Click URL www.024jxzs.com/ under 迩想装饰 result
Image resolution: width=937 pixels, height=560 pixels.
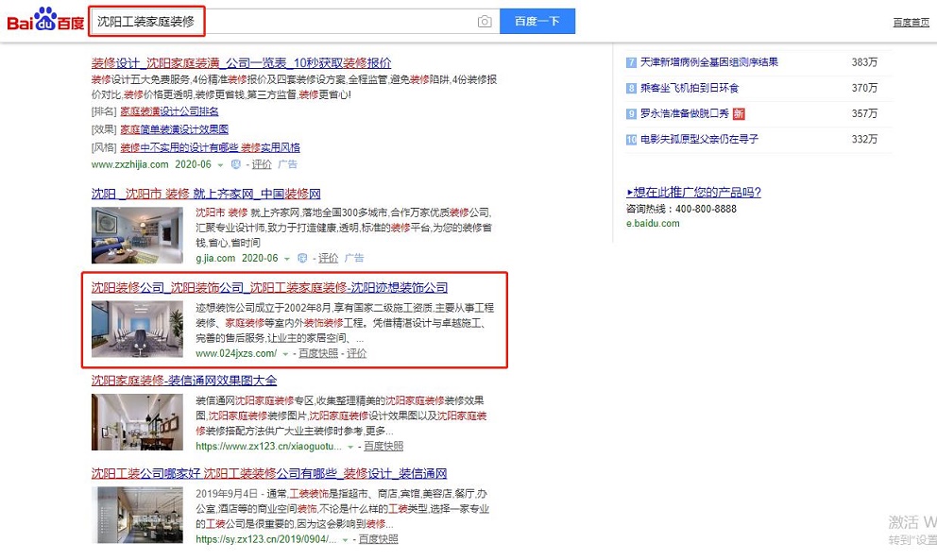point(236,353)
